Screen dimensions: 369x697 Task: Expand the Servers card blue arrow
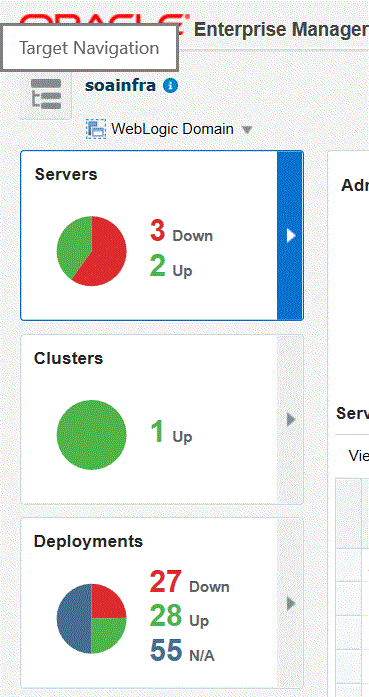coord(290,235)
